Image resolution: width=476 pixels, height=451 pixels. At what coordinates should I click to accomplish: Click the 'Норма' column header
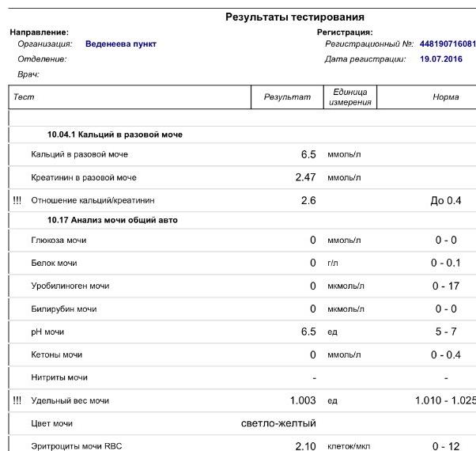[x=445, y=97]
